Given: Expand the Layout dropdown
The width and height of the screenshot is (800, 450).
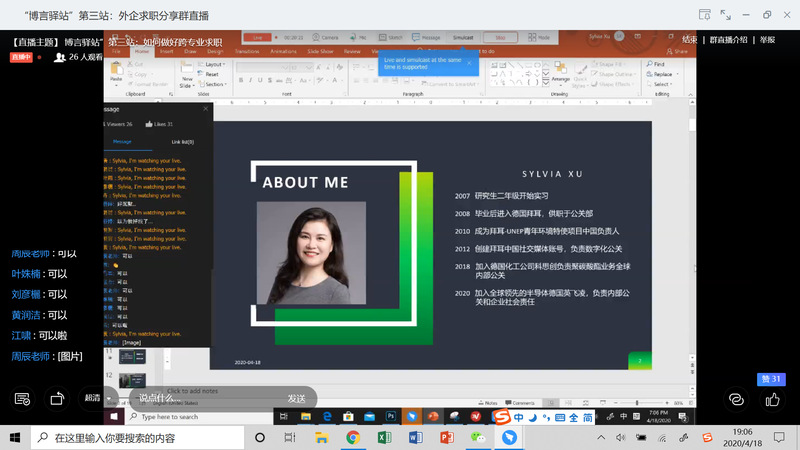Looking at the screenshot, I should (212, 64).
